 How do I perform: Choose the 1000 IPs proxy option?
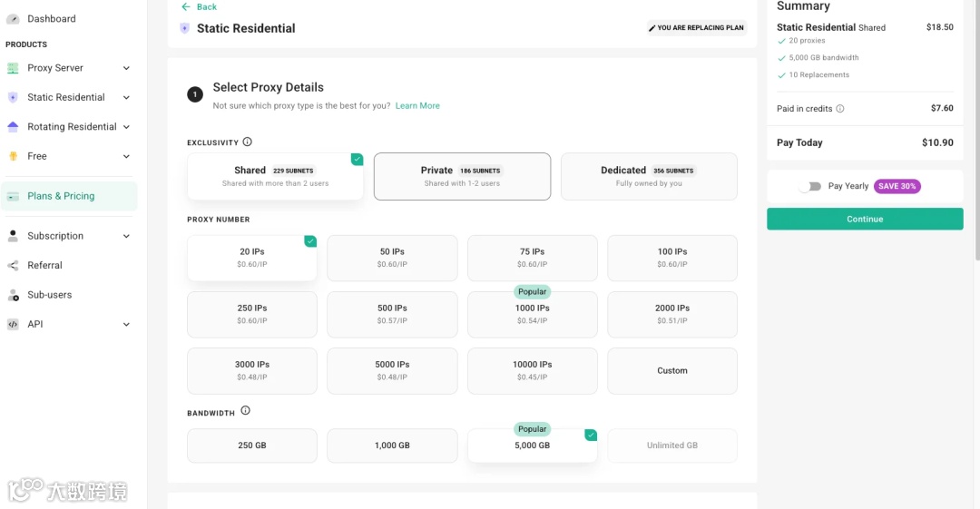532,314
